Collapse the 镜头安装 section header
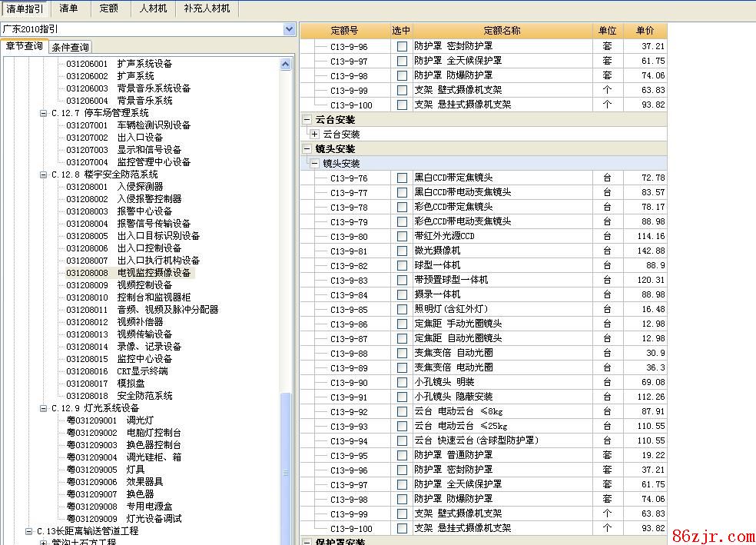This screenshot has height=545, width=756. click(x=307, y=149)
